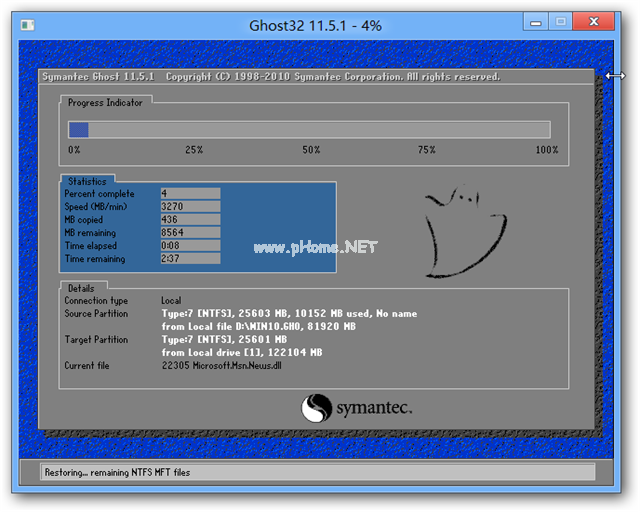Click the target 'Type:7 [NTFS], 25601 MB' line
Screen dimensions: 640x512
pyautogui.click(x=224, y=340)
